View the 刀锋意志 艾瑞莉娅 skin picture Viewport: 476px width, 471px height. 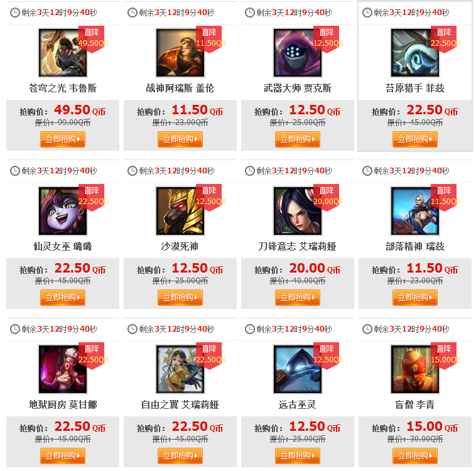(x=298, y=211)
